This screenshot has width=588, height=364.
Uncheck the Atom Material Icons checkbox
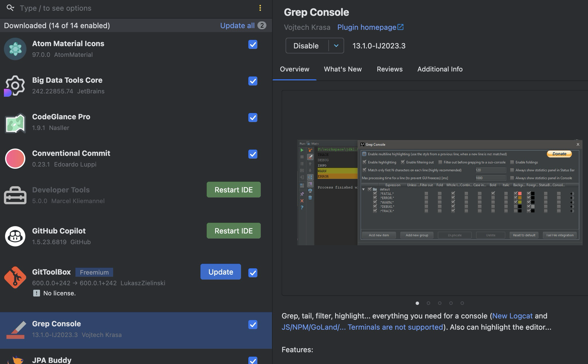[x=253, y=44]
